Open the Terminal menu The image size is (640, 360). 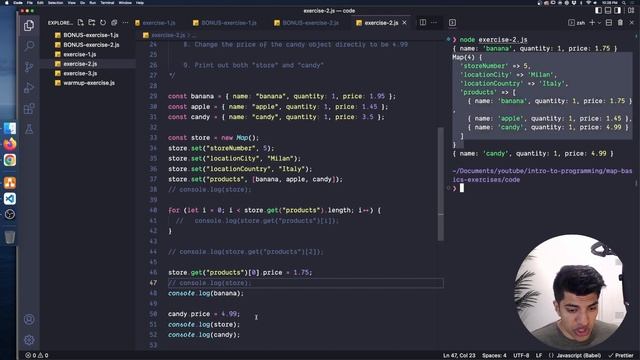(107, 2)
